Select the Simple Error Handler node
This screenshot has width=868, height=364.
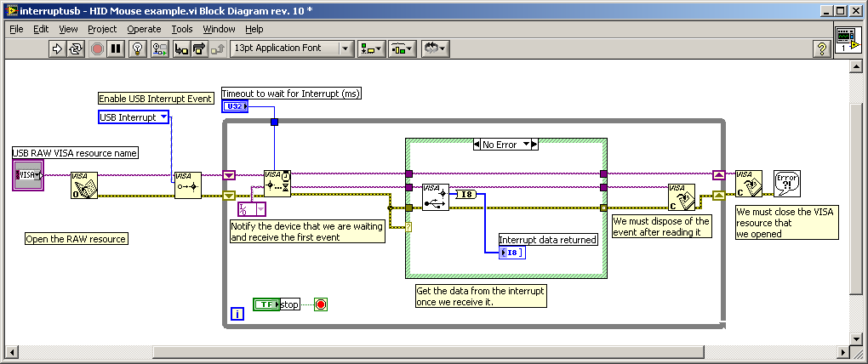(x=785, y=183)
